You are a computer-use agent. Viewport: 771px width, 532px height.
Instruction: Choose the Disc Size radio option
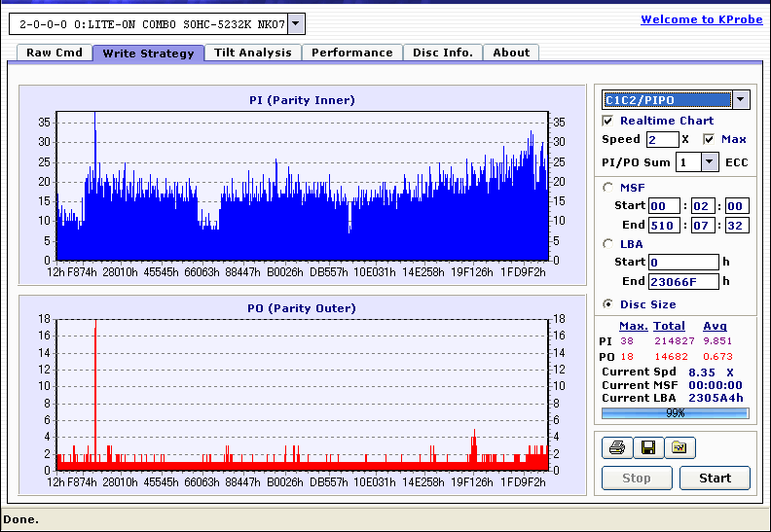pyautogui.click(x=608, y=304)
